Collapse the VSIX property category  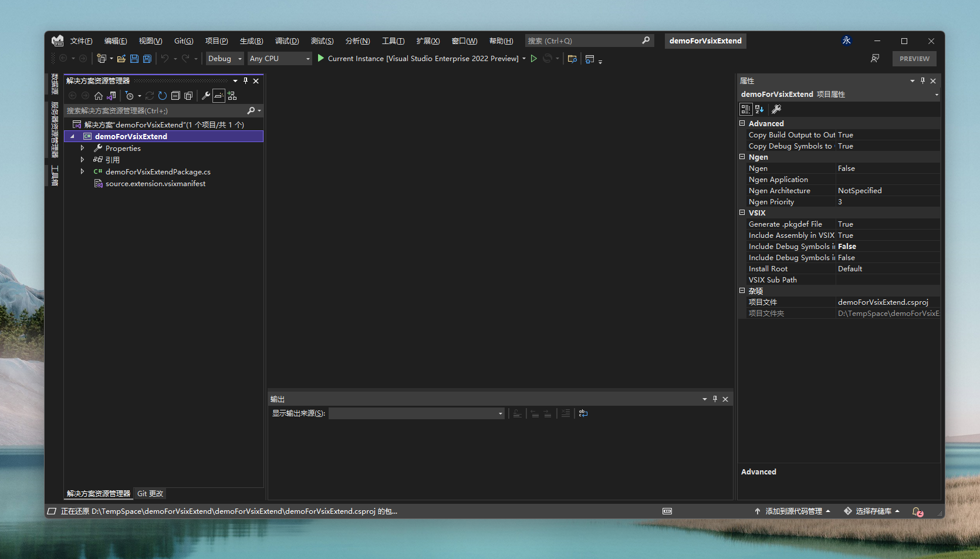742,213
